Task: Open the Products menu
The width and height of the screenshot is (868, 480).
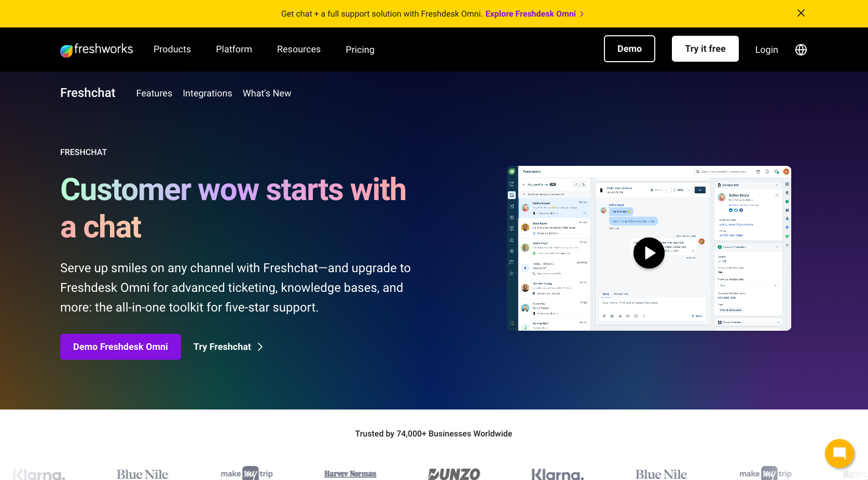Action: (x=172, y=49)
